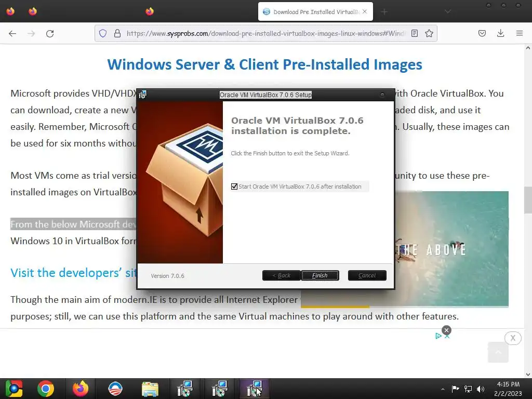532x399 pixels.
Task: Open the Firefox hamburger menu
Action: pos(520,33)
